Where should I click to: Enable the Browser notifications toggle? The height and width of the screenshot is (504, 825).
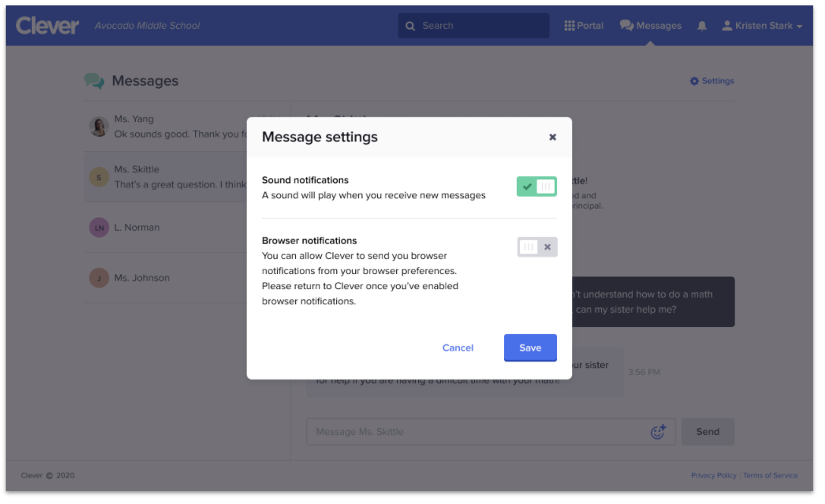tap(537, 247)
